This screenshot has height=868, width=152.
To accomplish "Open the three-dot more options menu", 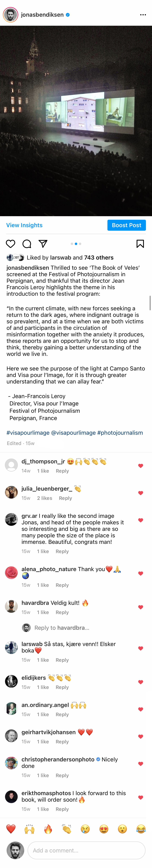I will pyautogui.click(x=143, y=15).
